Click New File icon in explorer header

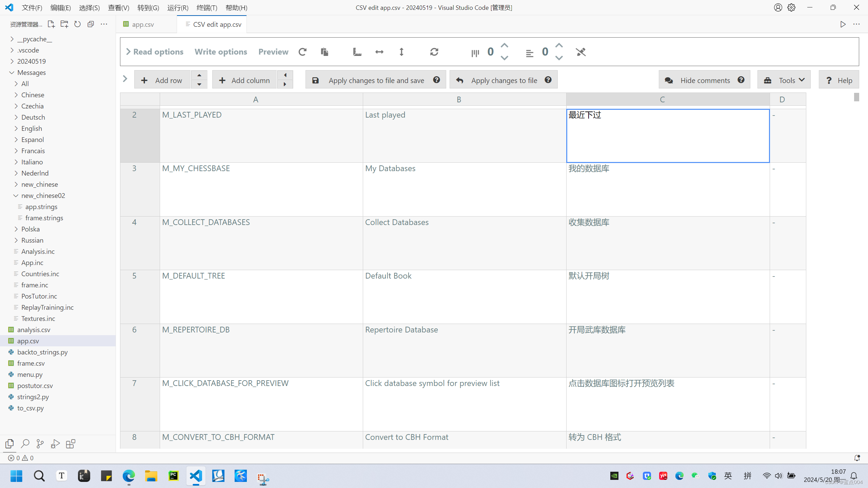[51, 24]
